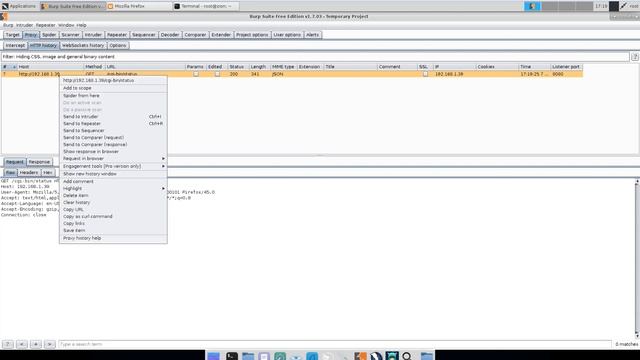The image size is (640, 360).
Task: Select 'Show new history window'
Action: click(113, 173)
